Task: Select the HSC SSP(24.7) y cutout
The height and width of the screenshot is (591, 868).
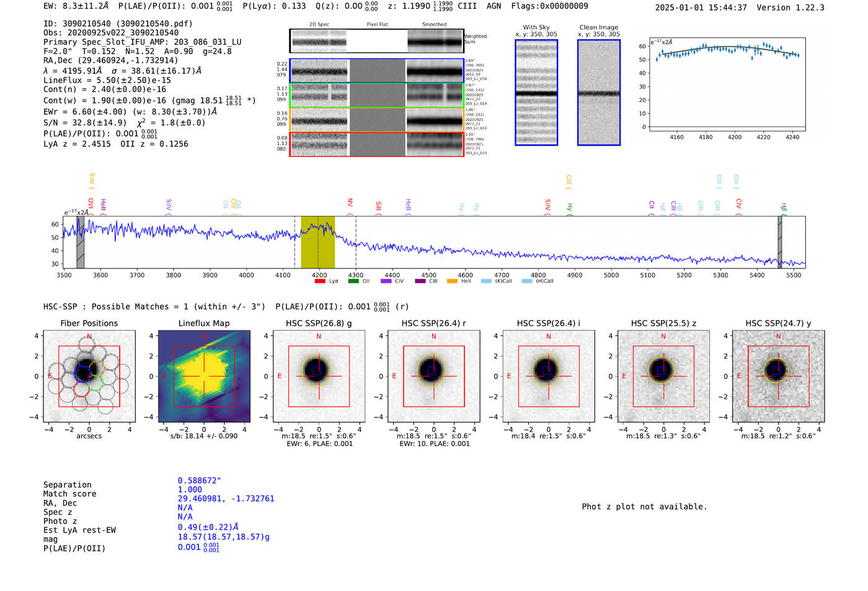Action: click(778, 376)
